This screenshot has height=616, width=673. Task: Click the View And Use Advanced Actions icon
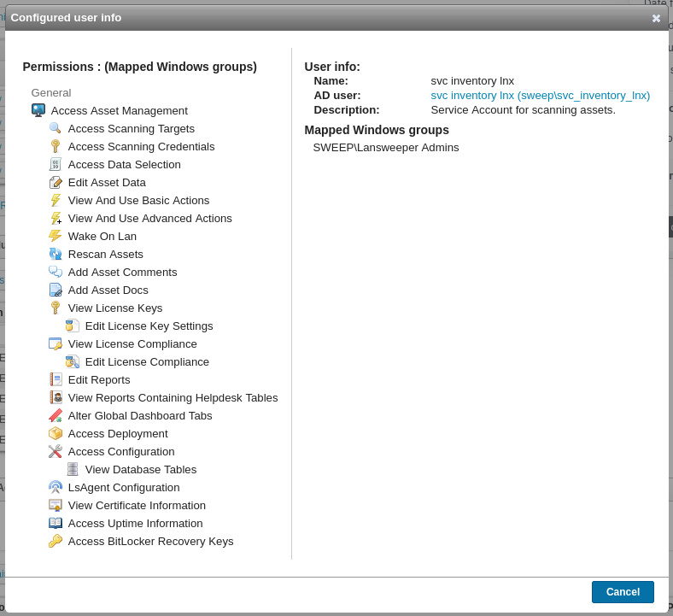[56, 218]
